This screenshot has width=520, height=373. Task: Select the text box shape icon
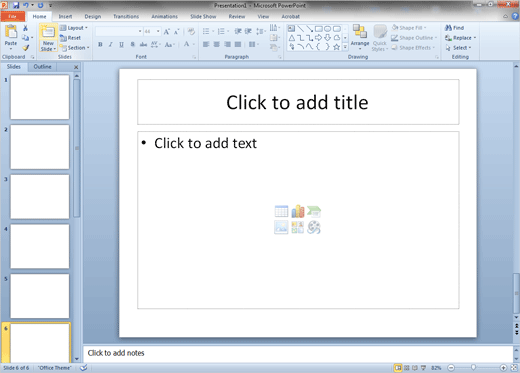pos(291,29)
